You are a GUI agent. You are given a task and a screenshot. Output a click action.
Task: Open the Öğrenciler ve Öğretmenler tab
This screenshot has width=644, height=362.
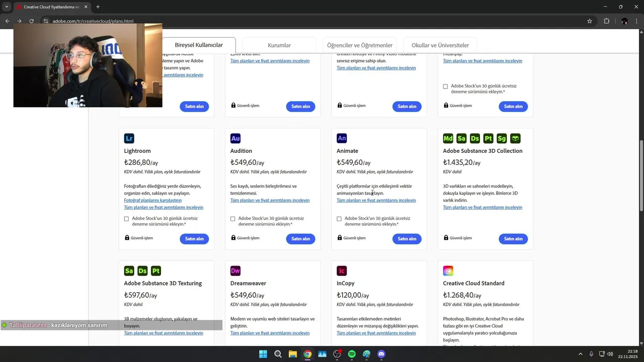coord(360,45)
